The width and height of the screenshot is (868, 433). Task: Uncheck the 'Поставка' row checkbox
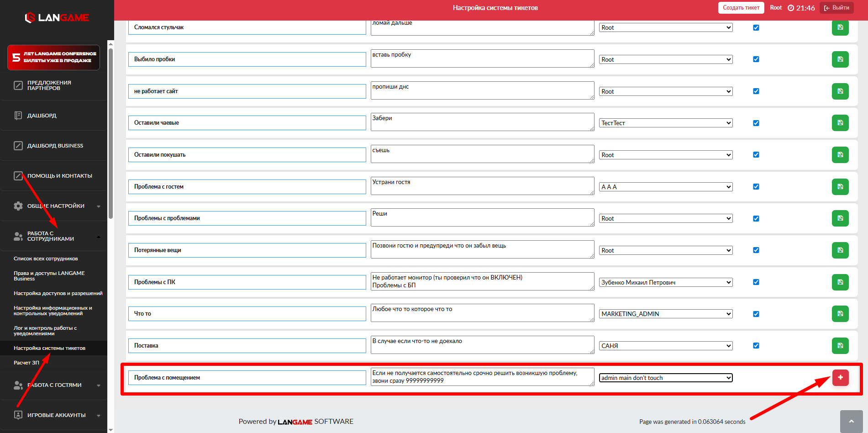coord(756,346)
